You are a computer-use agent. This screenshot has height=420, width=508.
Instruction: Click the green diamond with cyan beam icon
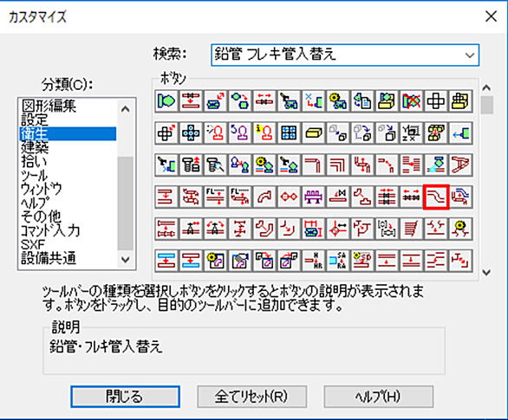click(436, 165)
